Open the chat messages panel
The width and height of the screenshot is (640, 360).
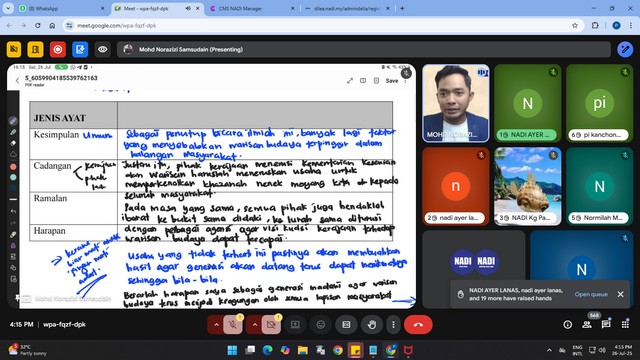click(606, 325)
